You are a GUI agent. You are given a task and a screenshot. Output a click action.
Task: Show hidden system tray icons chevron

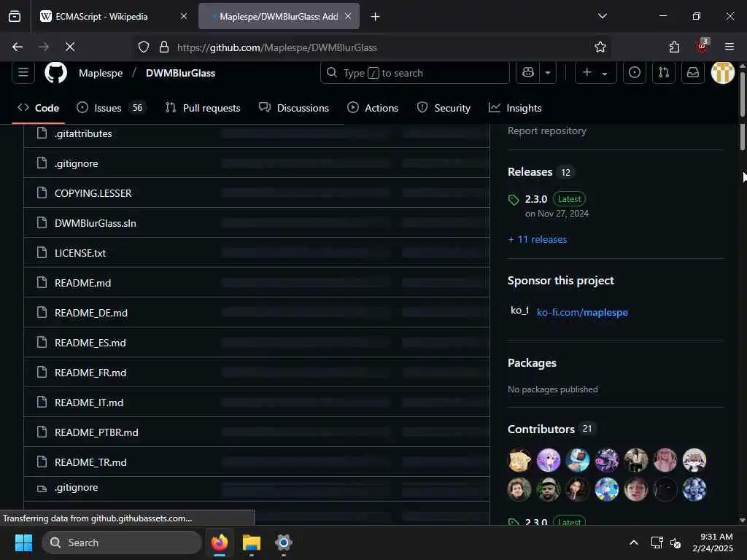634,542
